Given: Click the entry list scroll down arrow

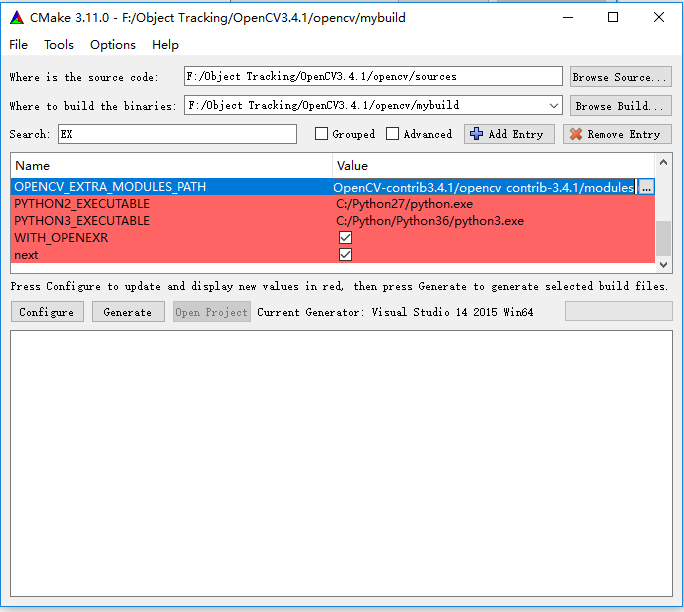Looking at the screenshot, I should tap(663, 265).
